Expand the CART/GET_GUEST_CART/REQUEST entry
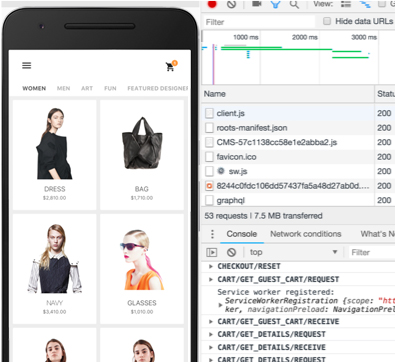The height and width of the screenshot is (362, 395). tap(210, 279)
